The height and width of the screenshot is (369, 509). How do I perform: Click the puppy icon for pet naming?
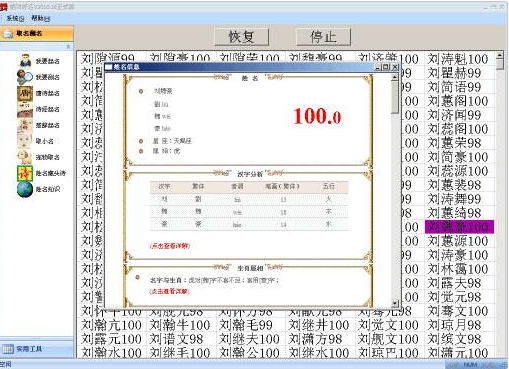25,157
